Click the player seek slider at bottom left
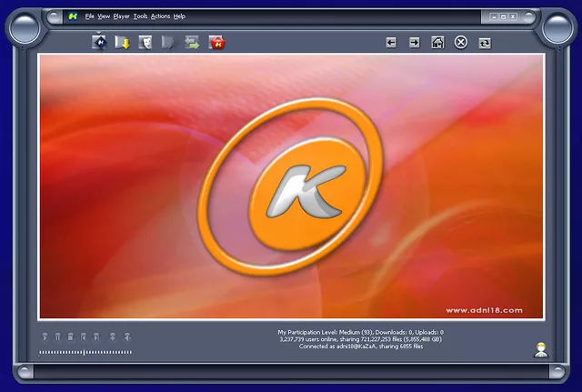The width and height of the screenshot is (582, 392). (85, 352)
